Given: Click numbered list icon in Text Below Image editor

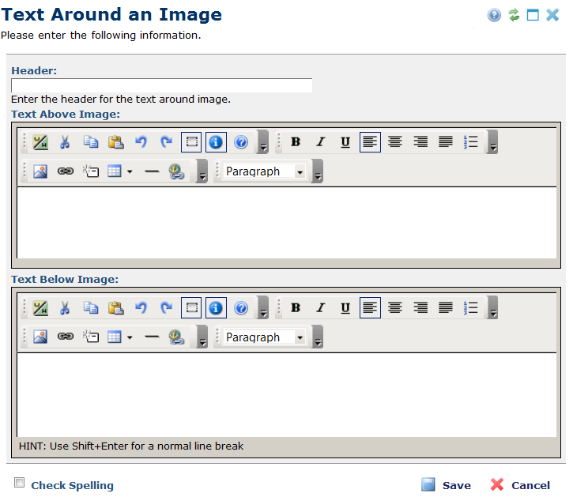Looking at the screenshot, I should (x=471, y=308).
